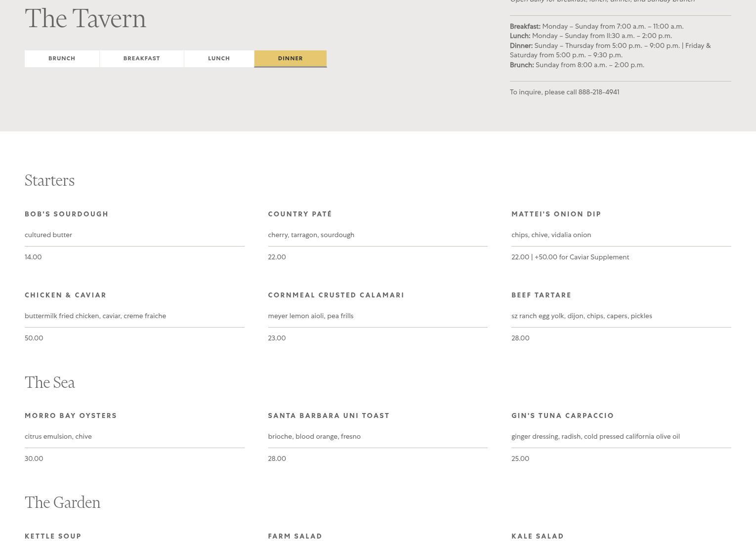Click the Chicken & Caviar item title
This screenshot has width=756, height=541.
click(x=66, y=295)
